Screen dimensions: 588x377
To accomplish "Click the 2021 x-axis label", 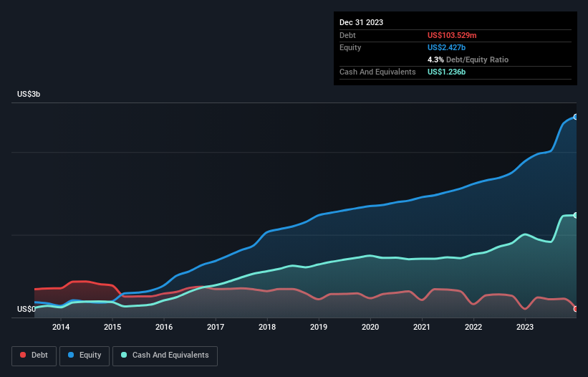I will (x=422, y=327).
